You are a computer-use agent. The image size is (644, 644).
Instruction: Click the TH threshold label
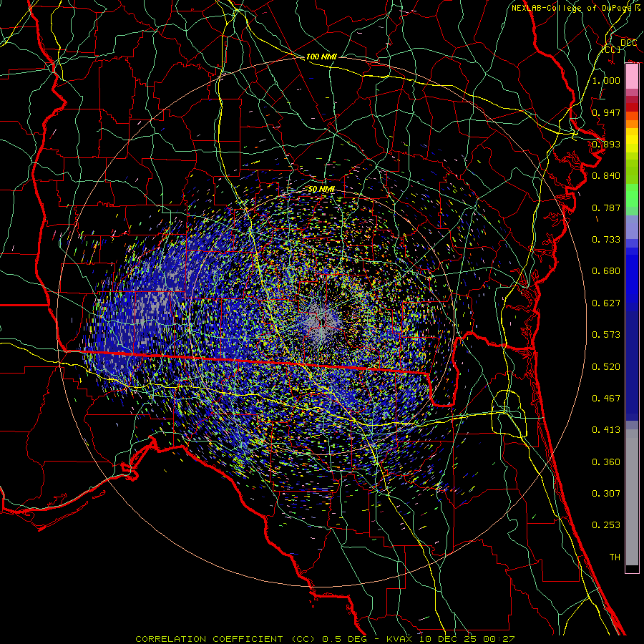pyautogui.click(x=615, y=557)
